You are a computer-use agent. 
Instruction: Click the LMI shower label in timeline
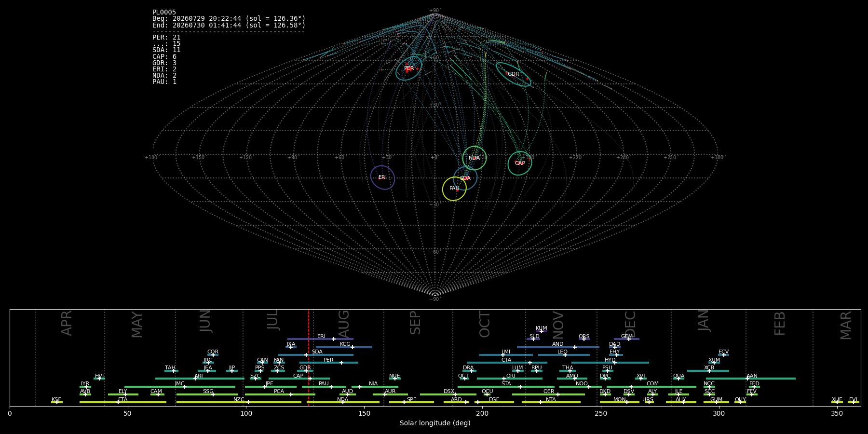coord(506,352)
